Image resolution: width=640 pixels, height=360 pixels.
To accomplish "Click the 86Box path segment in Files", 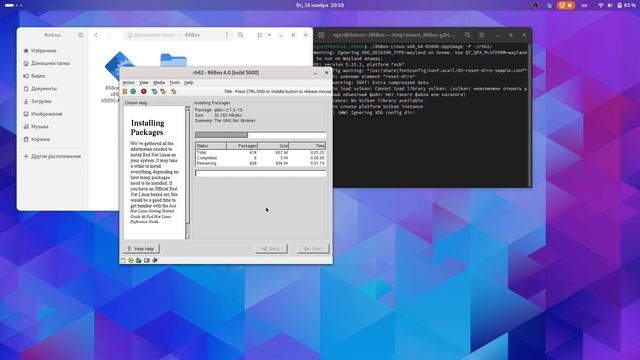I will [x=192, y=35].
